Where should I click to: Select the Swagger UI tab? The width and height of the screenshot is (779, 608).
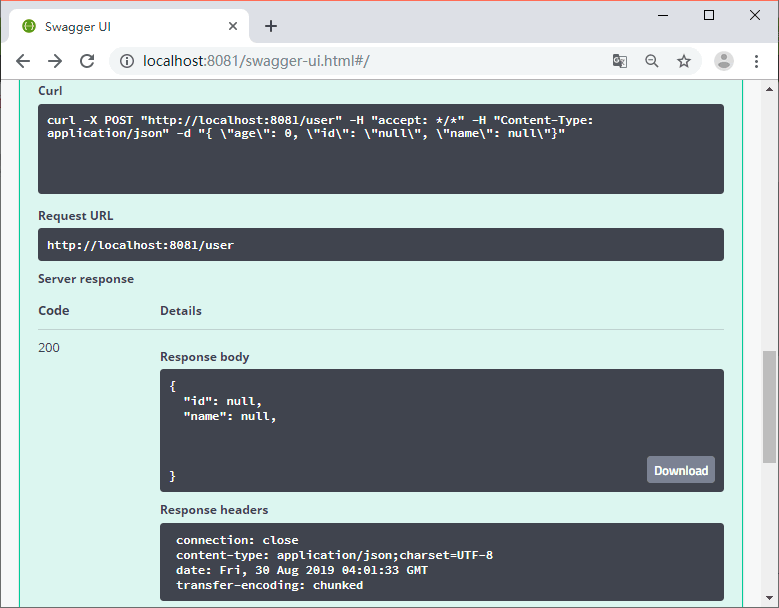coord(129,26)
